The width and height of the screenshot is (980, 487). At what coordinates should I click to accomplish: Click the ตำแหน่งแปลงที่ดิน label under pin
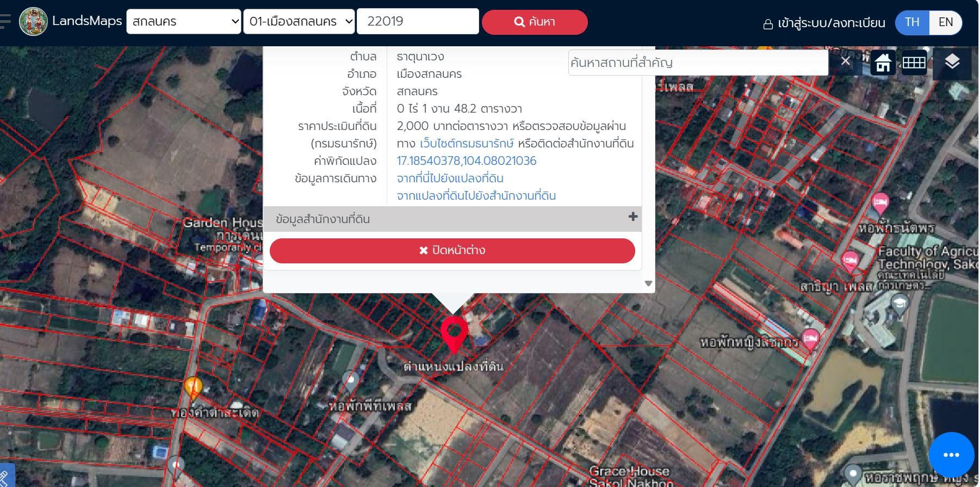click(454, 366)
